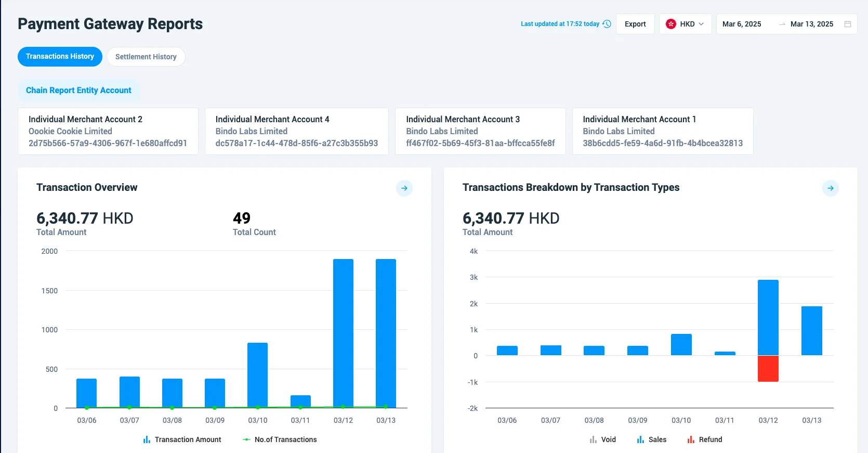Click account ID starting with ff467f02
This screenshot has height=453, width=868.
pyautogui.click(x=480, y=143)
